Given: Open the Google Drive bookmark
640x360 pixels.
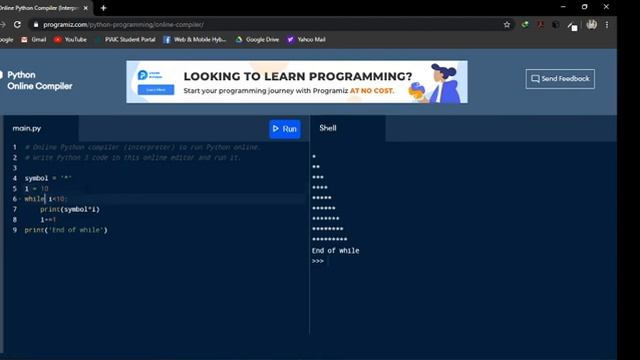Looking at the screenshot, I should coord(257,40).
